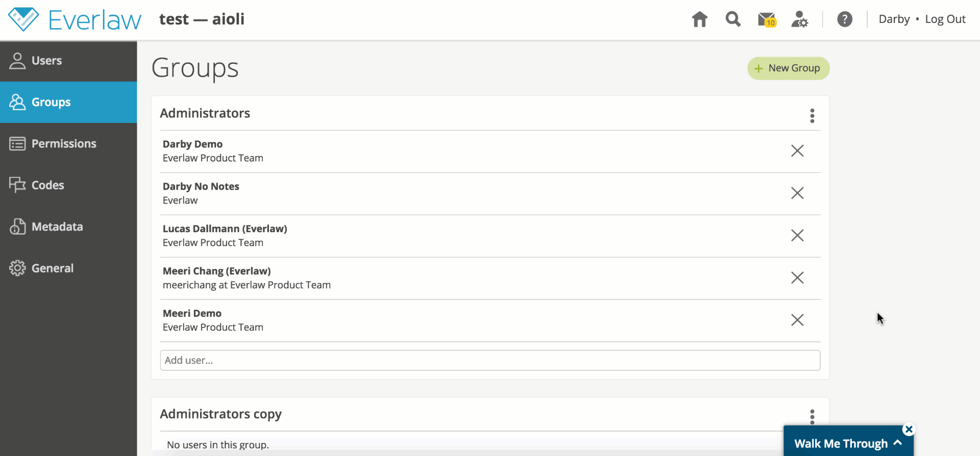Go to the home page icon

tap(699, 19)
